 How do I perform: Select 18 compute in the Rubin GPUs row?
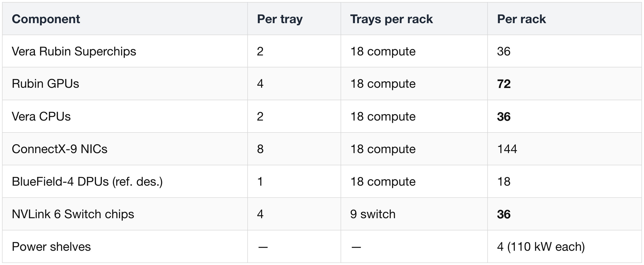[x=383, y=84]
